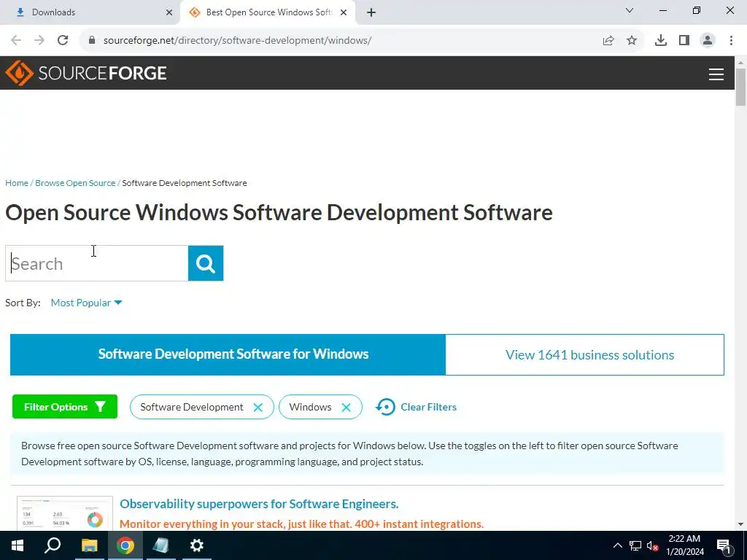The width and height of the screenshot is (747, 560).
Task: Click the SourceForge logo
Action: pyautogui.click(x=86, y=73)
